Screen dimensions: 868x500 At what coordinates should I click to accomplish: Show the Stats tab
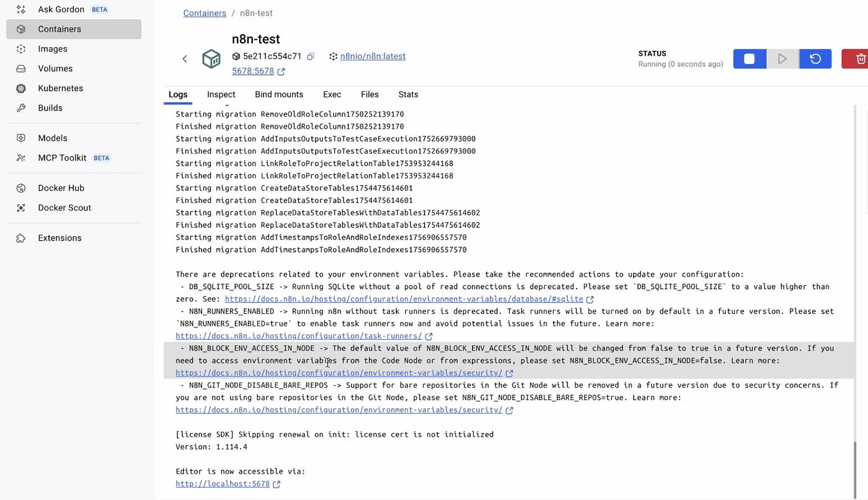tap(408, 94)
